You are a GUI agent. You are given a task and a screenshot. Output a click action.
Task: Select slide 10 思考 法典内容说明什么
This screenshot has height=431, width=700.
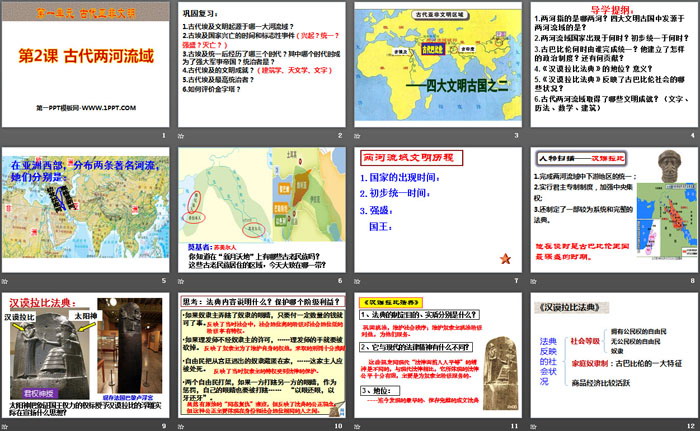(x=262, y=355)
